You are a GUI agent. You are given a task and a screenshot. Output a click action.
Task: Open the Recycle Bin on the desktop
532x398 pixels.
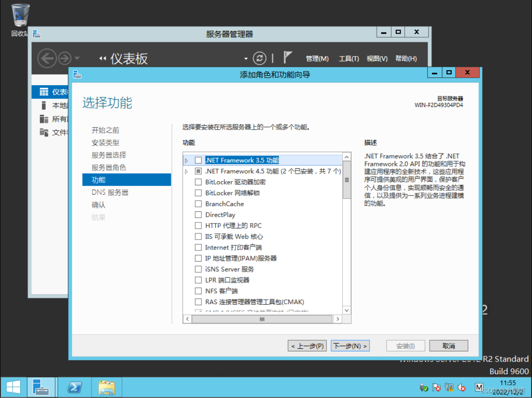point(20,16)
